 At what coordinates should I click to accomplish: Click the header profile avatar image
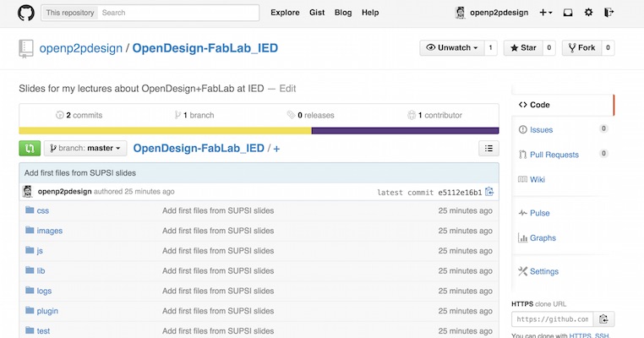pyautogui.click(x=461, y=13)
